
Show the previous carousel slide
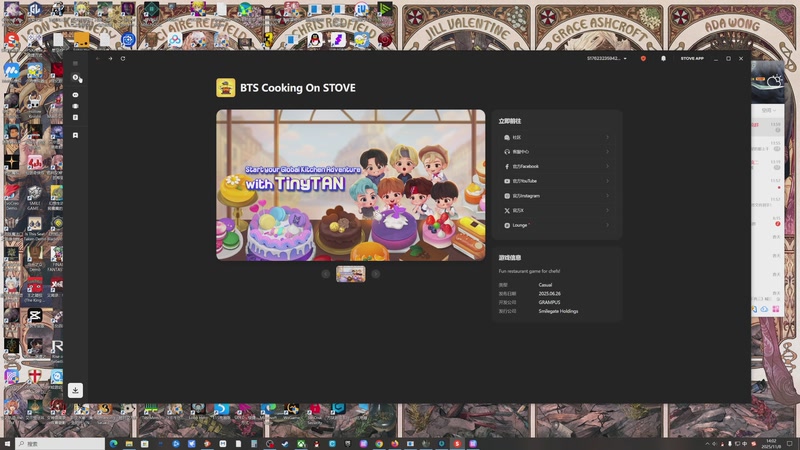(326, 274)
